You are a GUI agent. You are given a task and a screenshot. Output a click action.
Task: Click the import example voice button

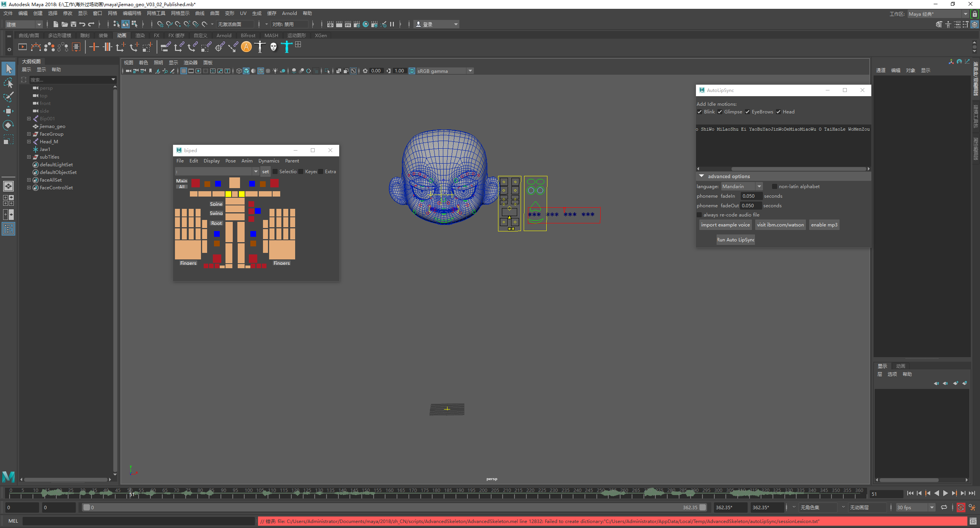[725, 225]
